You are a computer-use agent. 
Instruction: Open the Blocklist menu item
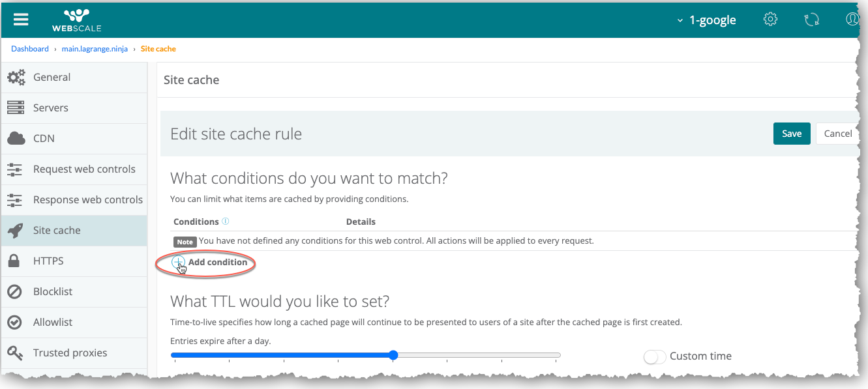click(53, 291)
